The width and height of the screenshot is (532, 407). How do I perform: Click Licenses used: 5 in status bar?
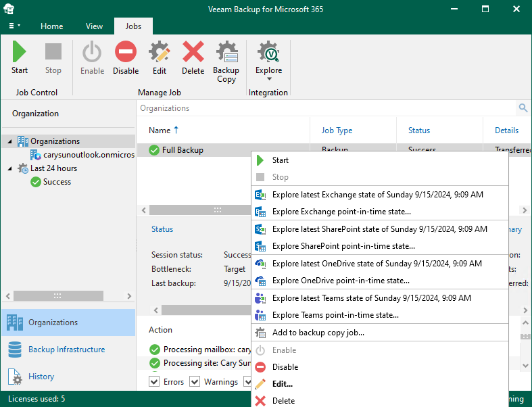(37, 399)
